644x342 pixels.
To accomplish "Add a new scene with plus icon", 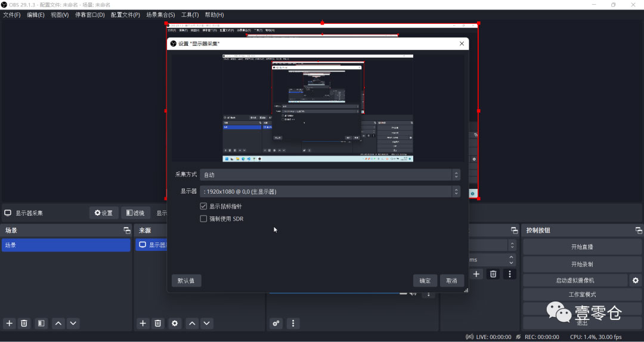I will coord(9,323).
